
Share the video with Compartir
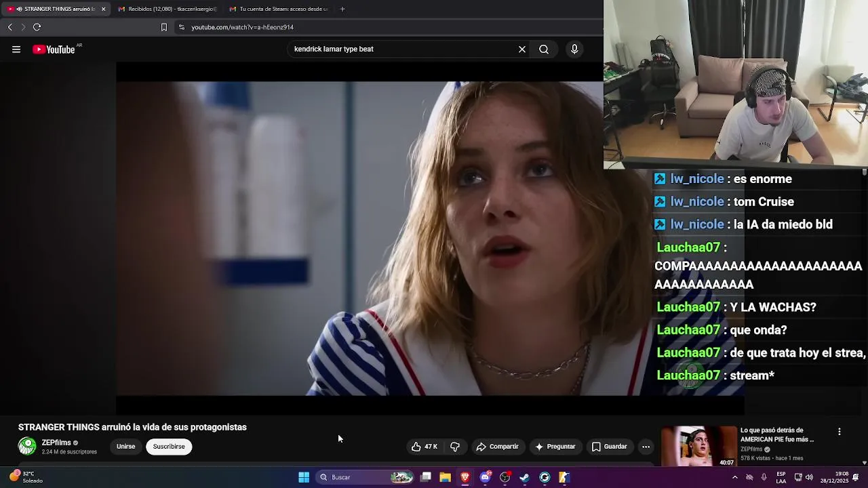[x=497, y=447]
